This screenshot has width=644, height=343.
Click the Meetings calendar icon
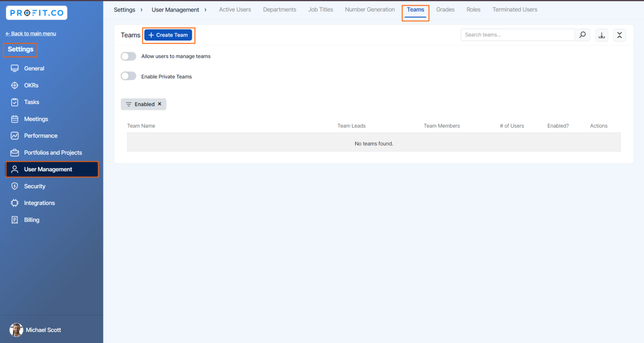(x=14, y=119)
